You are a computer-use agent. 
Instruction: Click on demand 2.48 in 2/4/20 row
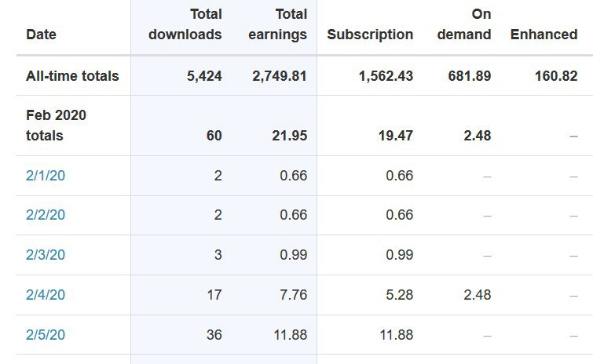click(478, 295)
